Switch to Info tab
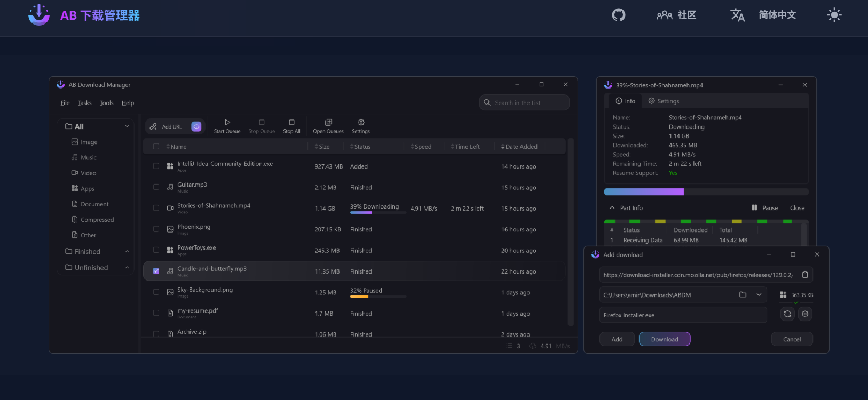This screenshot has width=868, height=400. tap(625, 101)
